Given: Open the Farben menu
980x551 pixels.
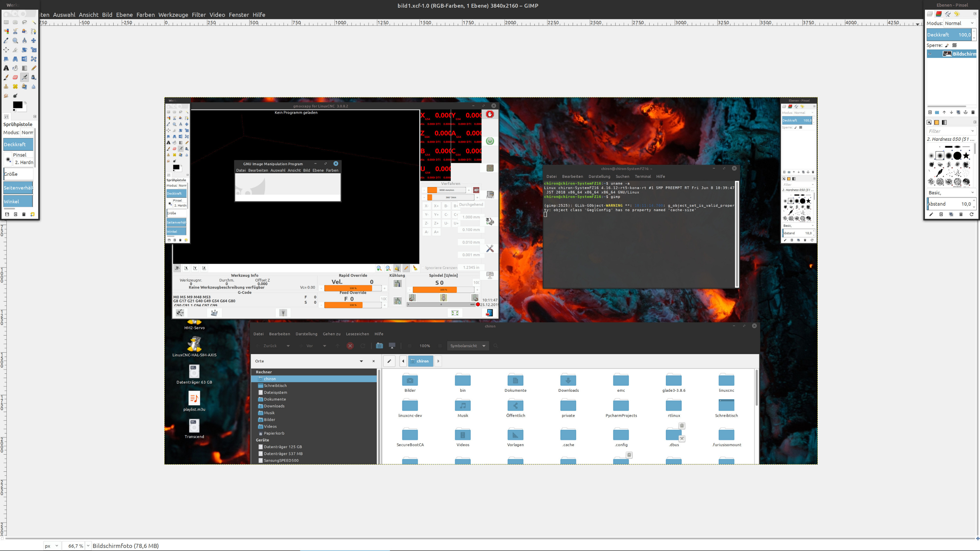Looking at the screenshot, I should [146, 15].
